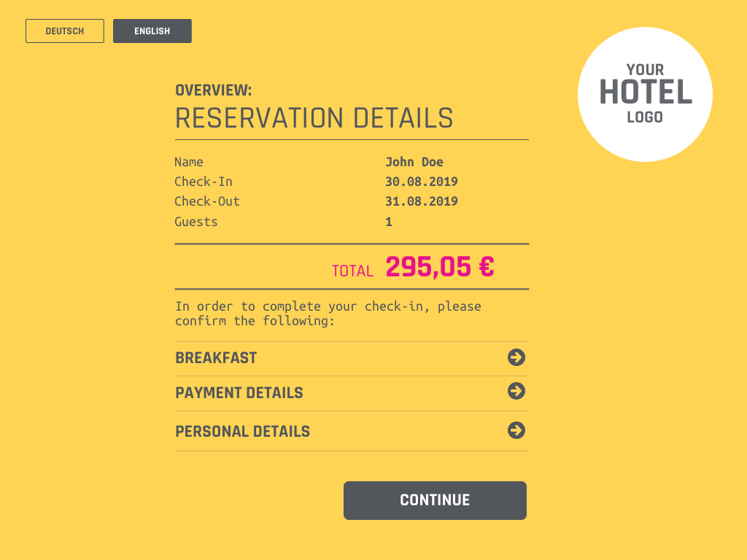Click the arrow icon beside Payment Details
Image resolution: width=747 pixels, height=560 pixels.
[x=516, y=392]
